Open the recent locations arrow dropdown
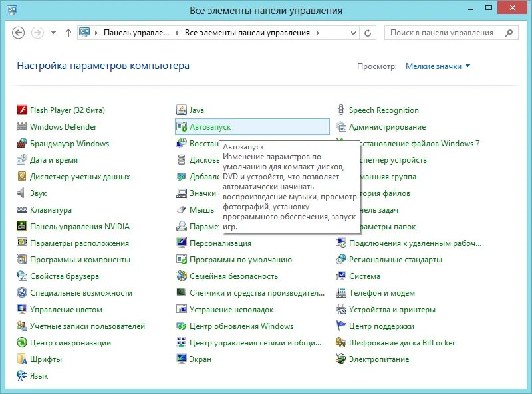This screenshot has height=394, width=532. click(x=53, y=33)
